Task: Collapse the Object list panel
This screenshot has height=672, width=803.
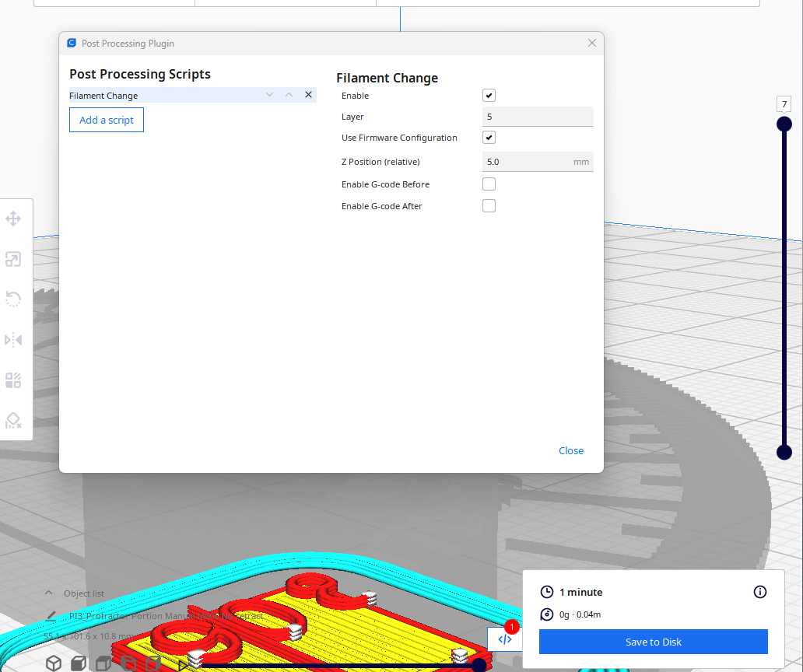Action: (48, 593)
